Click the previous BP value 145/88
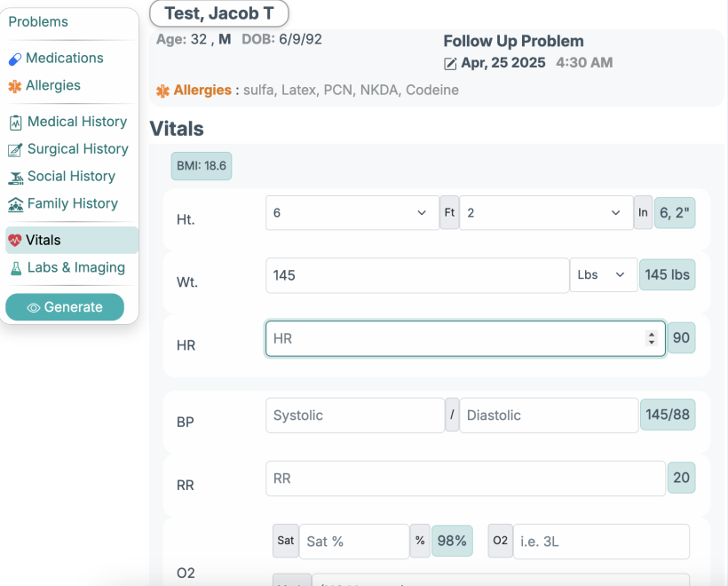This screenshot has width=728, height=586. pyautogui.click(x=668, y=415)
